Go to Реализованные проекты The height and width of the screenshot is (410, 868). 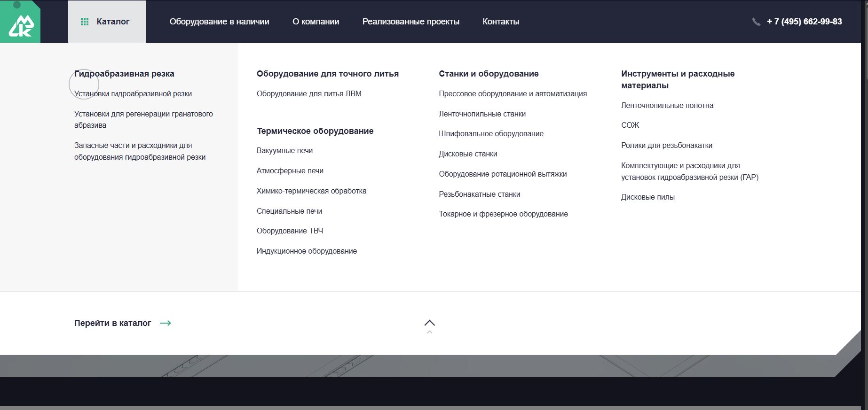(410, 22)
